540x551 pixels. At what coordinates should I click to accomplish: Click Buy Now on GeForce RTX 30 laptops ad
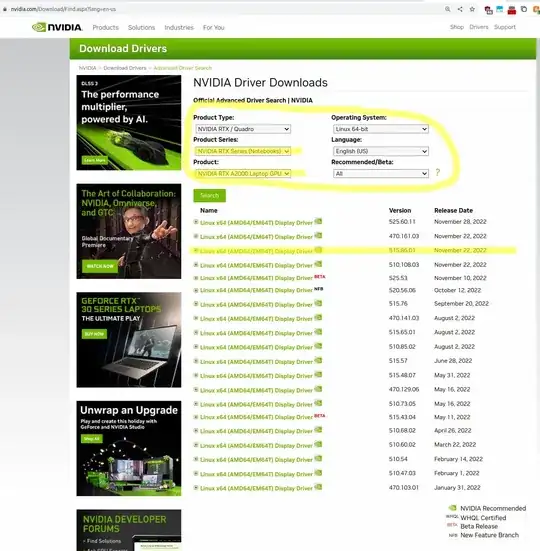[x=94, y=334]
